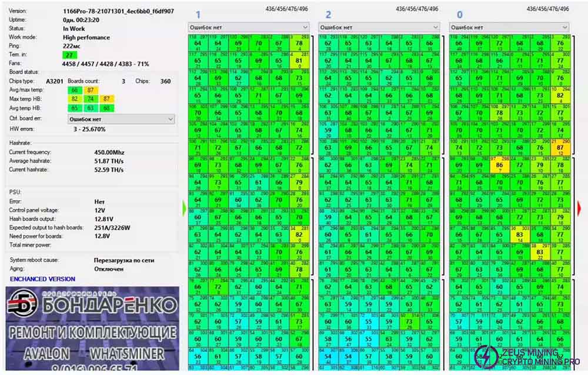
Task: Click the yellow 82 Max temp HB box
Action: click(x=75, y=99)
